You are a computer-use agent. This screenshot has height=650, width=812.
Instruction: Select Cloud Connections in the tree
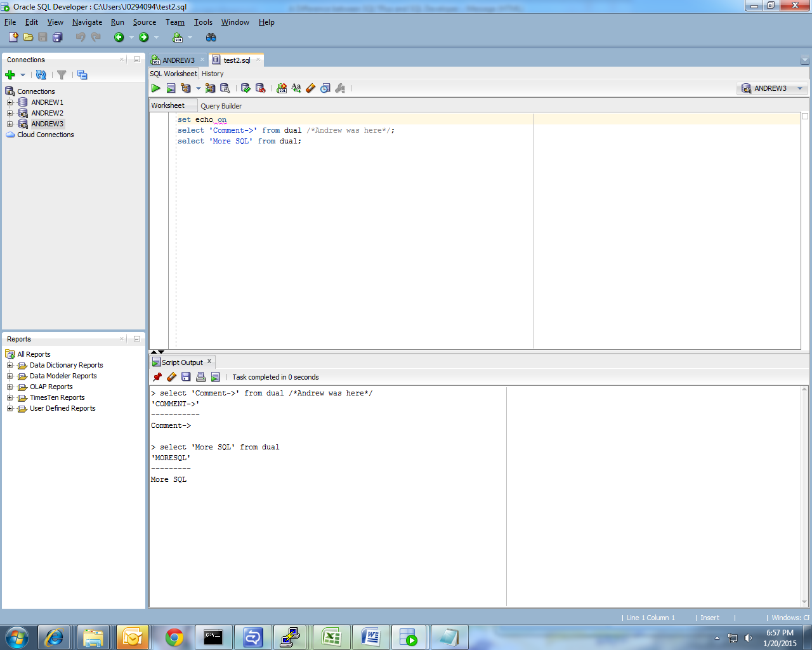(46, 135)
